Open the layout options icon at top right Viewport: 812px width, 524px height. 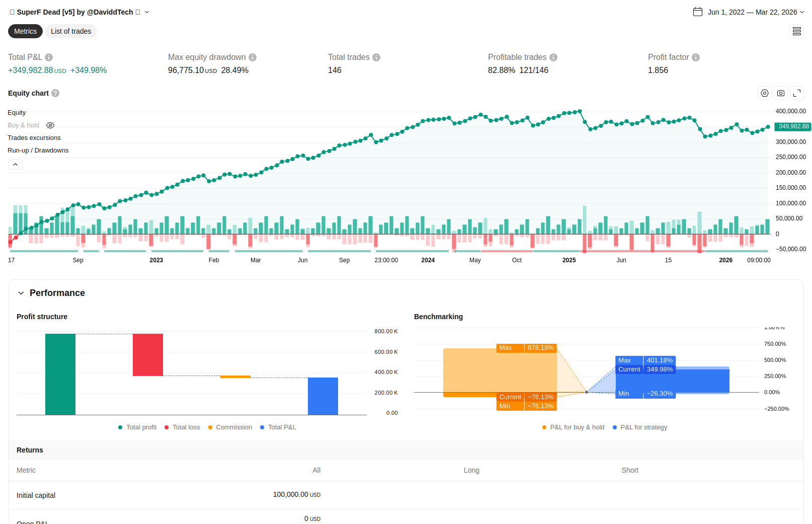tap(797, 31)
